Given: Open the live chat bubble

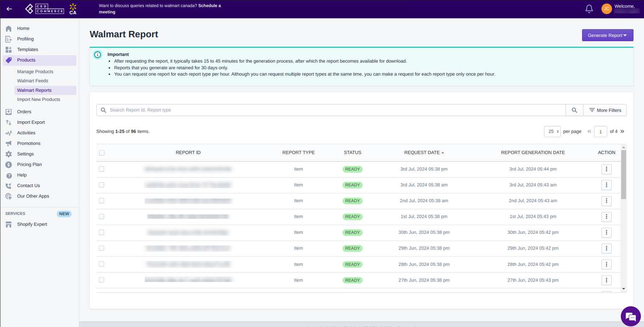Looking at the screenshot, I should point(631,317).
